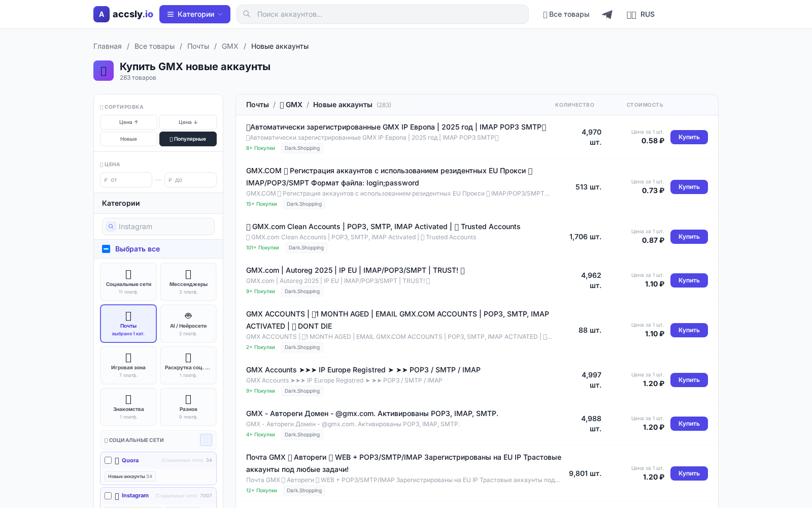The height and width of the screenshot is (508, 812).
Task: Switch sorting to Популярные
Action: (x=188, y=139)
